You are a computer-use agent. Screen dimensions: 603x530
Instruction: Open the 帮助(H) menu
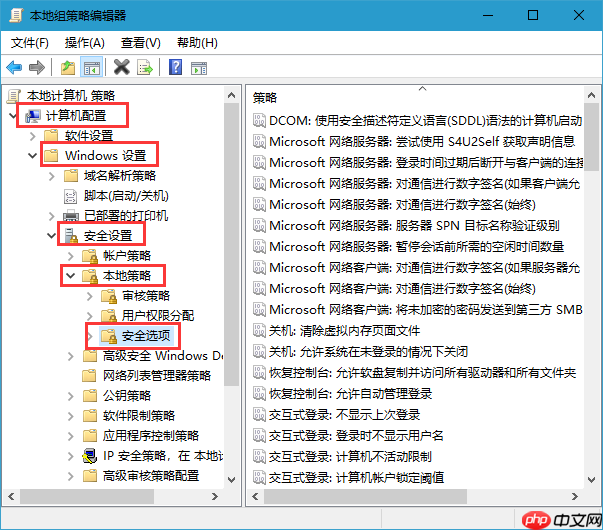coord(197,43)
